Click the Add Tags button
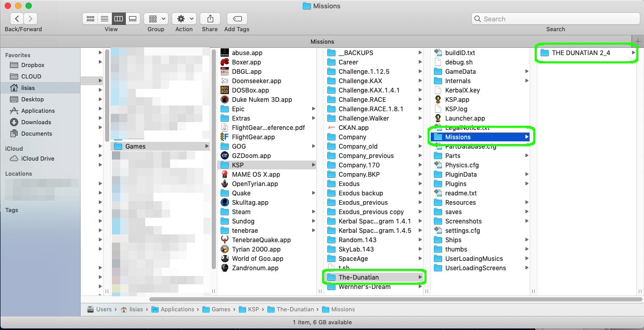Image resolution: width=644 pixels, height=330 pixels. click(237, 19)
